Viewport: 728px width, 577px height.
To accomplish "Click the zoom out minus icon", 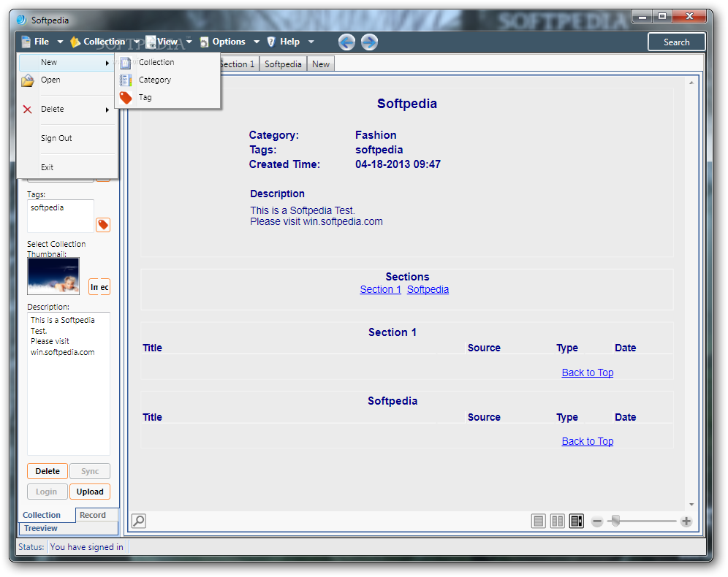I will tap(597, 521).
